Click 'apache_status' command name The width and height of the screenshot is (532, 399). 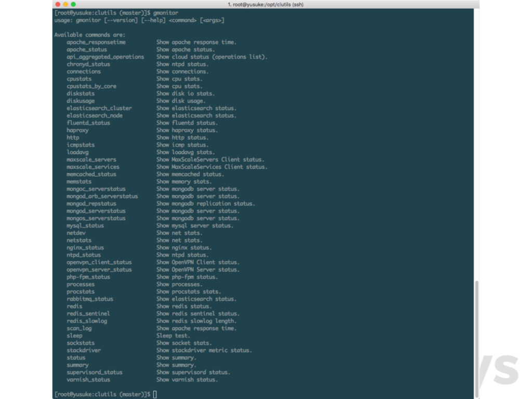87,49
